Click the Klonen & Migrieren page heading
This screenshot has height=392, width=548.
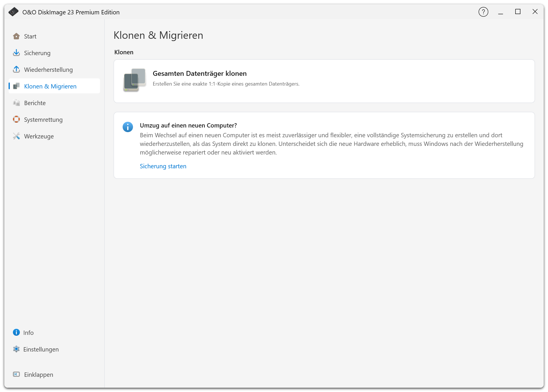[x=158, y=35]
